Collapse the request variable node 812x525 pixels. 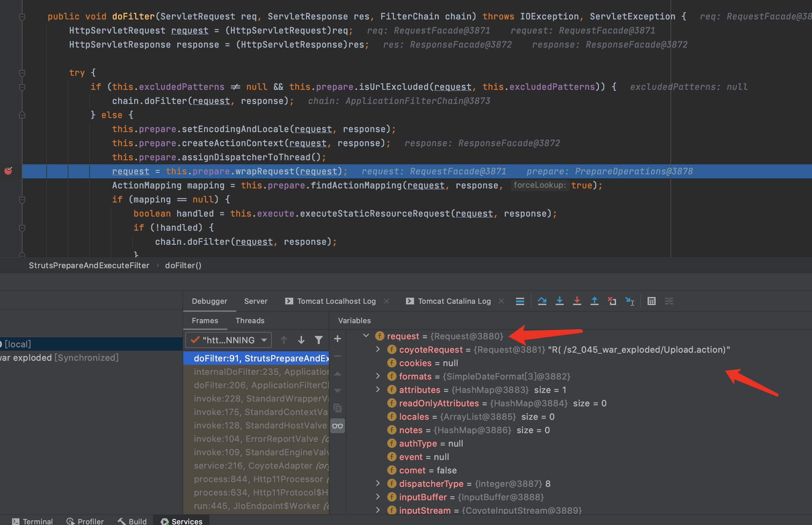(x=366, y=336)
